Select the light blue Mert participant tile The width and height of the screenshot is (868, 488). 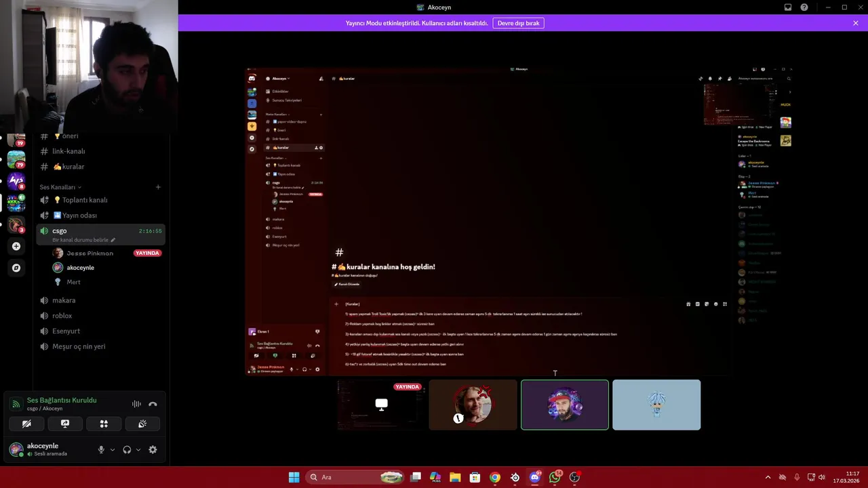click(656, 405)
